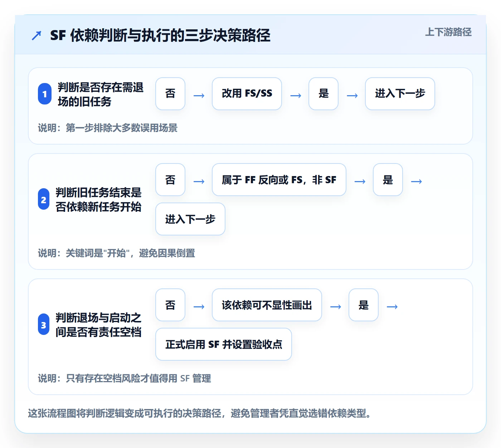Click the 否 box in step 1
Viewport: 501px width, 448px height.
coord(170,94)
